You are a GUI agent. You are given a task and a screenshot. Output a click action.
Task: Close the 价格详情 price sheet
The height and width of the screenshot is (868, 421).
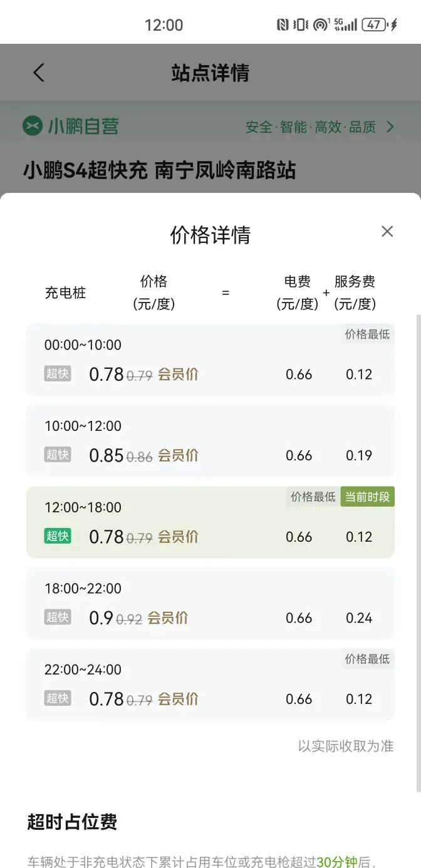pyautogui.click(x=387, y=232)
